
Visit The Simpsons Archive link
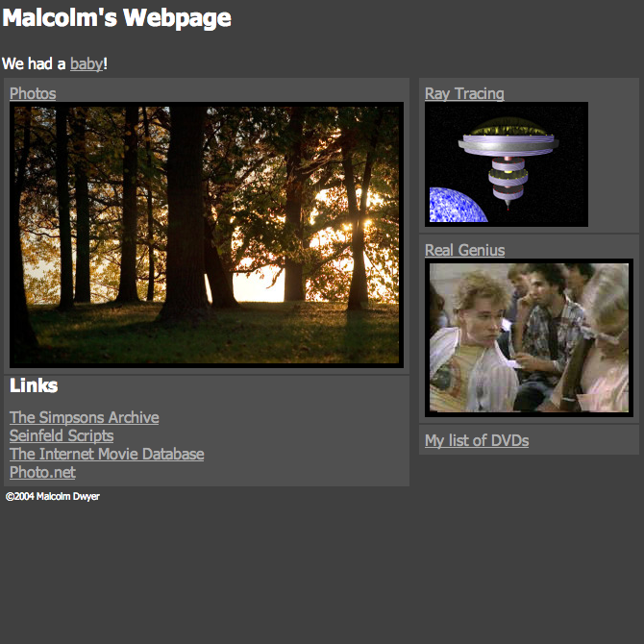coord(85,418)
